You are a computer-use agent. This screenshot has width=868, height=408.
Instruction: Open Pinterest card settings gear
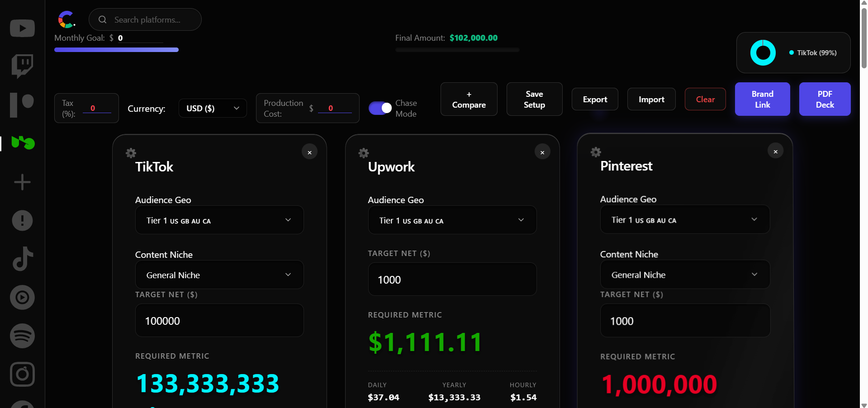tap(596, 152)
